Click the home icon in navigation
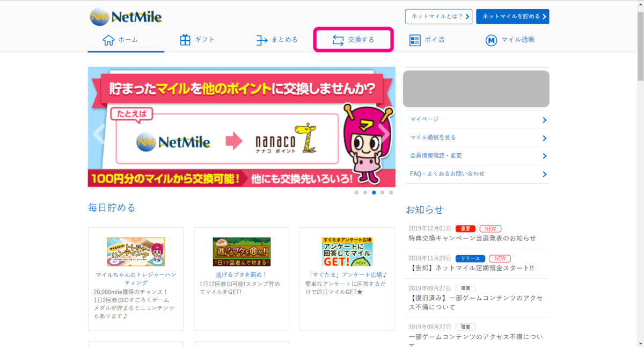The height and width of the screenshot is (347, 644). pyautogui.click(x=108, y=40)
